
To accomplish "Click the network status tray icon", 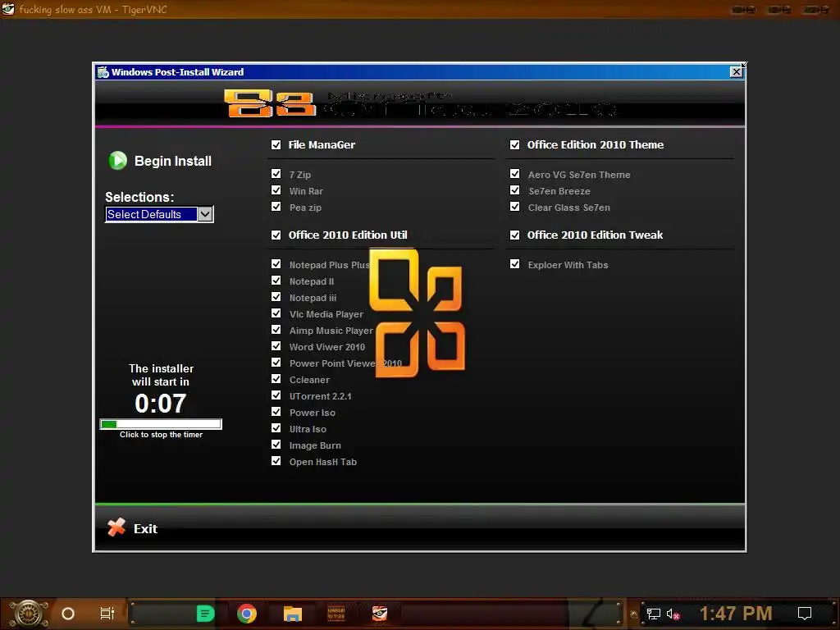I will pos(654,614).
